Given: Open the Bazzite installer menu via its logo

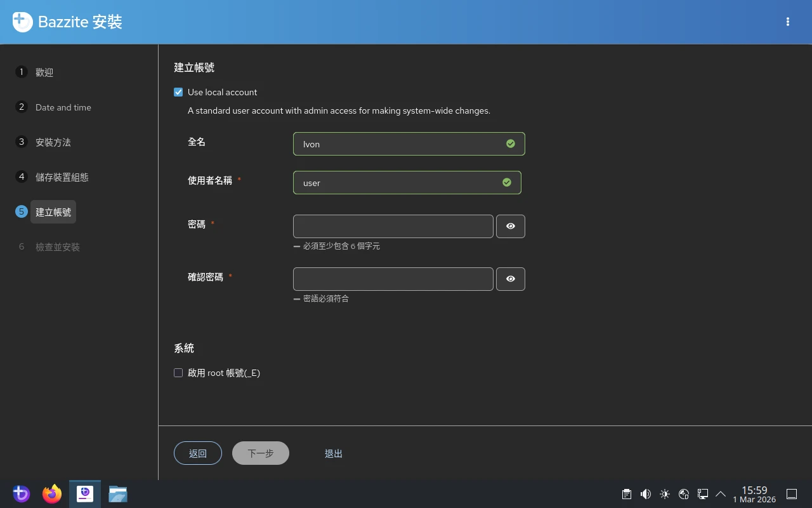Looking at the screenshot, I should point(22,22).
